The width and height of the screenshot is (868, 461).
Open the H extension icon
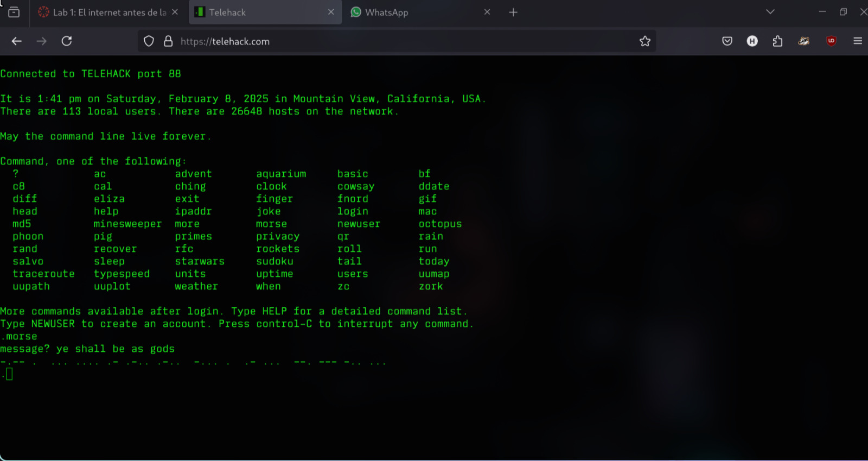[752, 41]
